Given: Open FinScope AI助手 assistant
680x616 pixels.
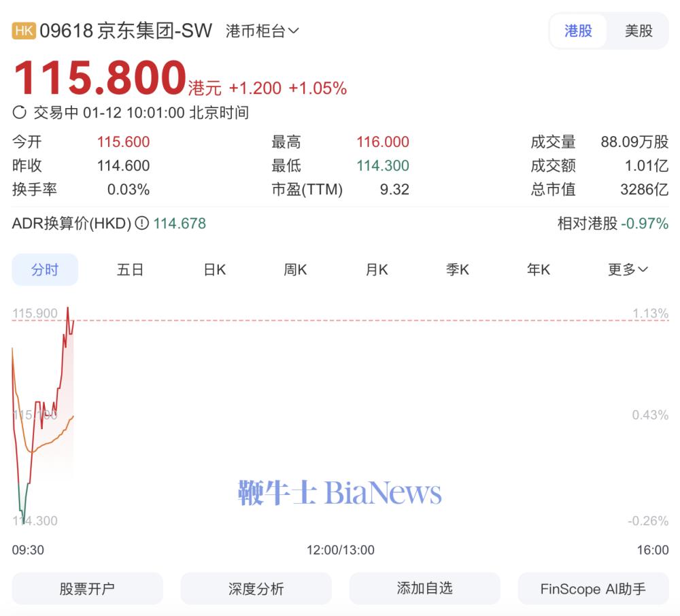Looking at the screenshot, I should (x=592, y=588).
